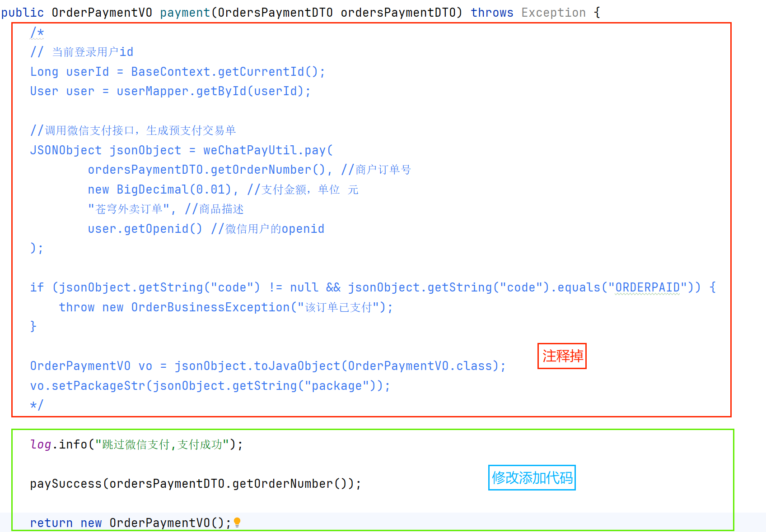Click the red 注释掉 annotation label
The image size is (766, 532).
[562, 356]
